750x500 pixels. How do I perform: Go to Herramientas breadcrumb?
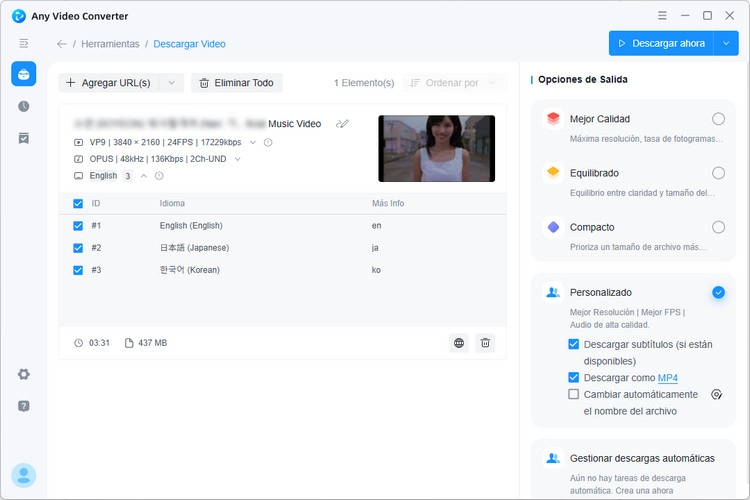pyautogui.click(x=110, y=44)
